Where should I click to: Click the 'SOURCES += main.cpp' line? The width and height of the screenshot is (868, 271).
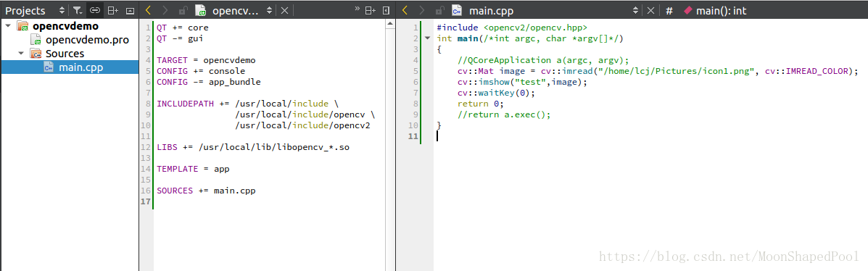pyautogui.click(x=206, y=191)
